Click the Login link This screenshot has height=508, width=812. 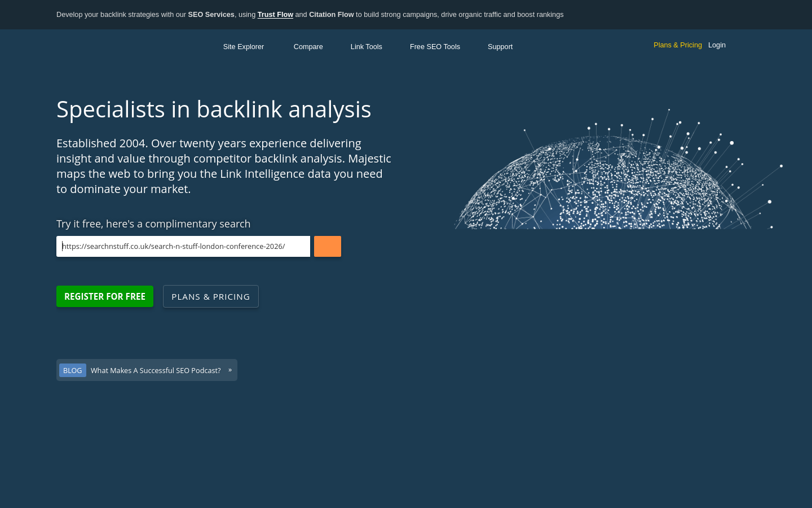pos(717,45)
